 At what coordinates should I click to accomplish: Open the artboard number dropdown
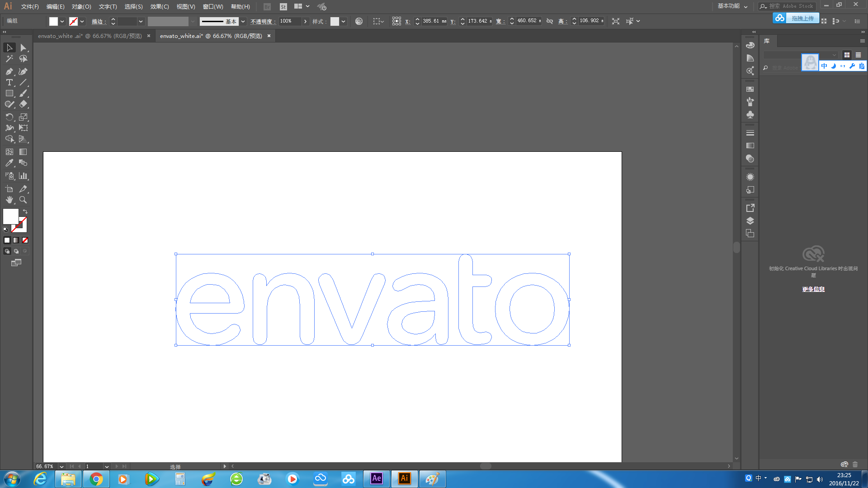[107, 466]
